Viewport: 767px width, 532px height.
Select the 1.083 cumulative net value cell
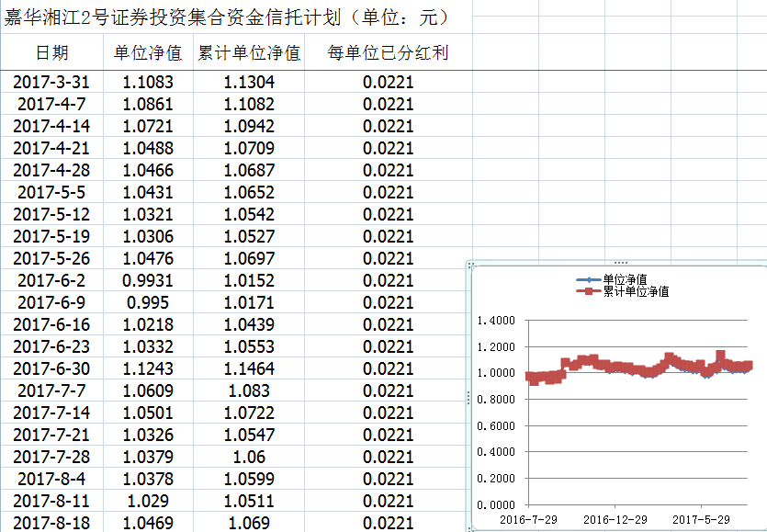click(249, 391)
